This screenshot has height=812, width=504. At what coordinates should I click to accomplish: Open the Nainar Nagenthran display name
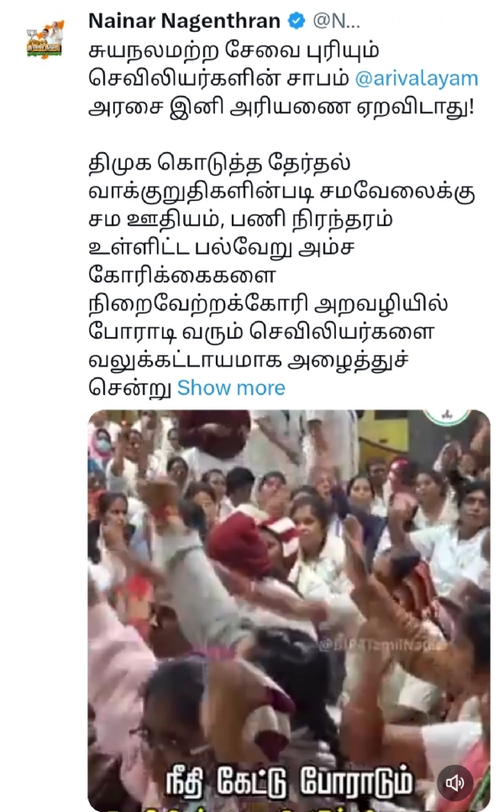184,21
